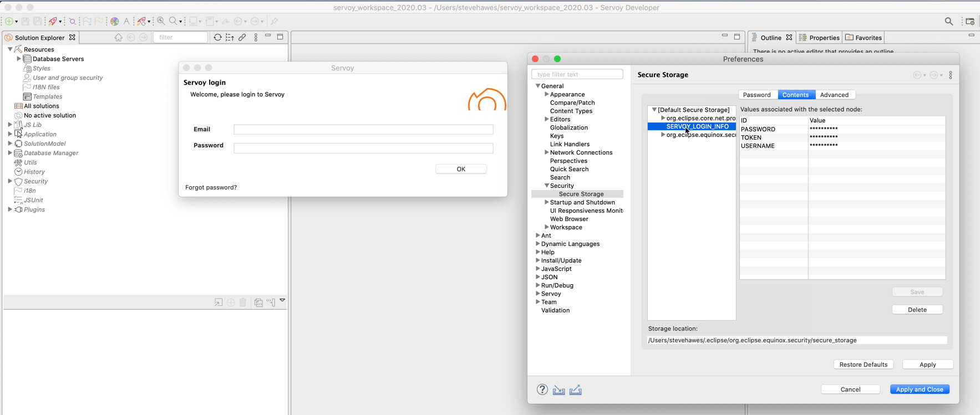Expand Database Servers node
Viewport: 980px width, 415px height.
tap(19, 59)
